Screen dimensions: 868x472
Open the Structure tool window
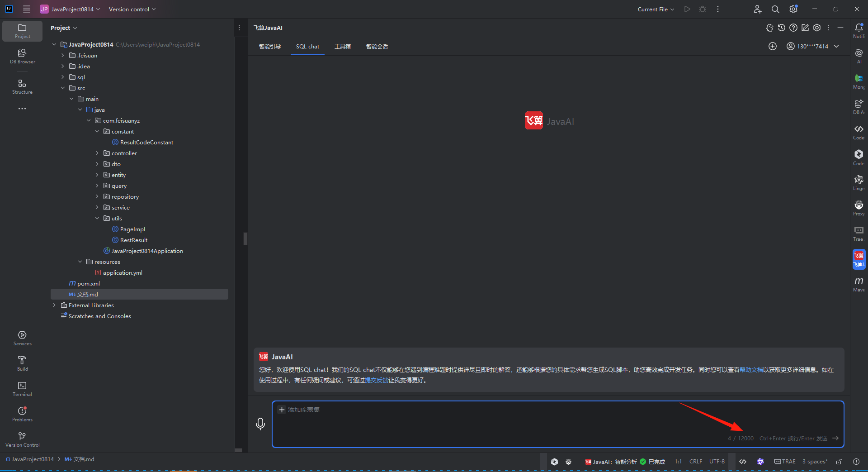22,86
